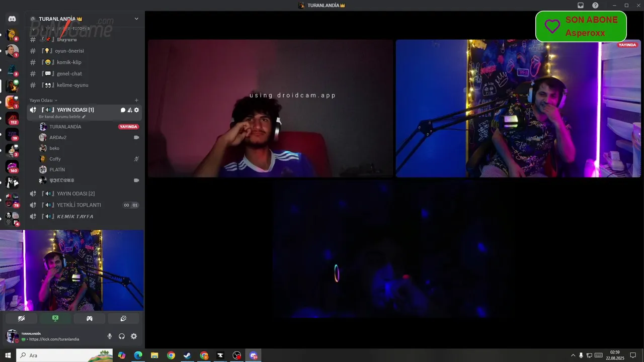Select user Coffy in the voice list

click(x=89, y=159)
